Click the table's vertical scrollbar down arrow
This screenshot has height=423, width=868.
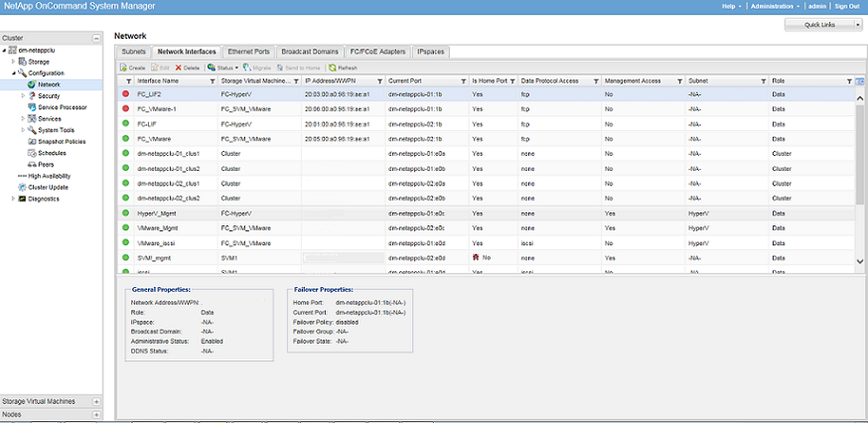[860, 261]
